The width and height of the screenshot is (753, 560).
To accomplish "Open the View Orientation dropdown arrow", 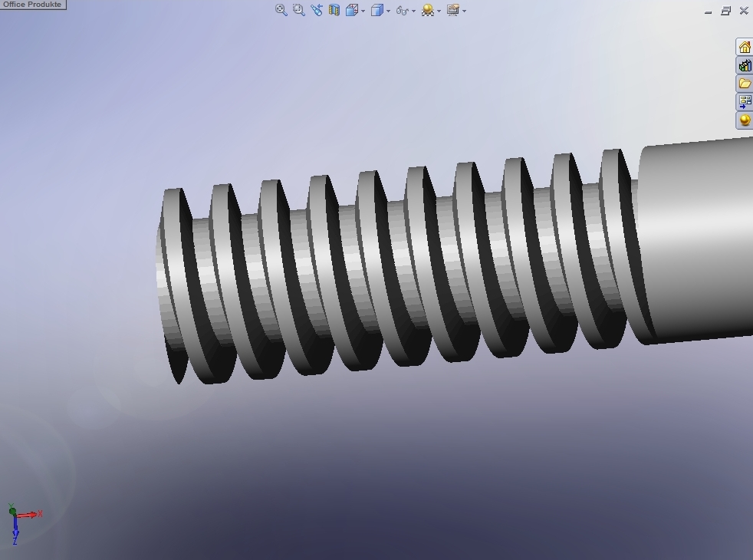I will click(x=363, y=11).
